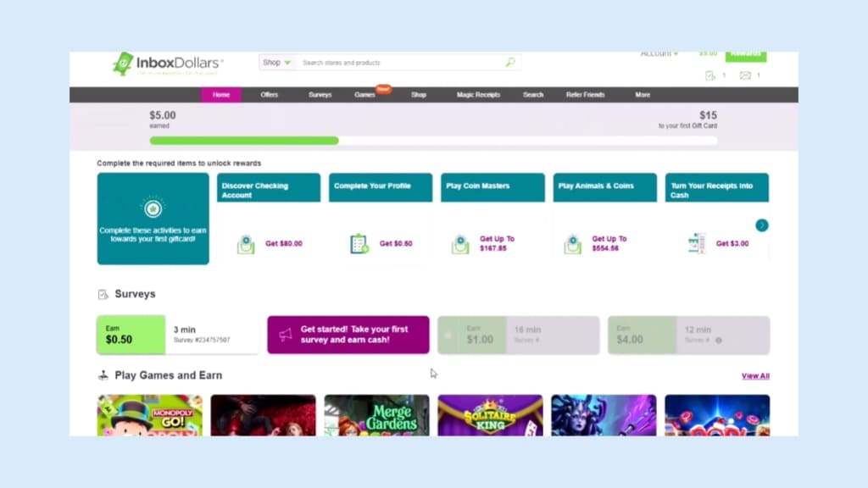Click the green earnings progress bar
Image resolution: width=868 pixels, height=488 pixels.
coord(243,140)
